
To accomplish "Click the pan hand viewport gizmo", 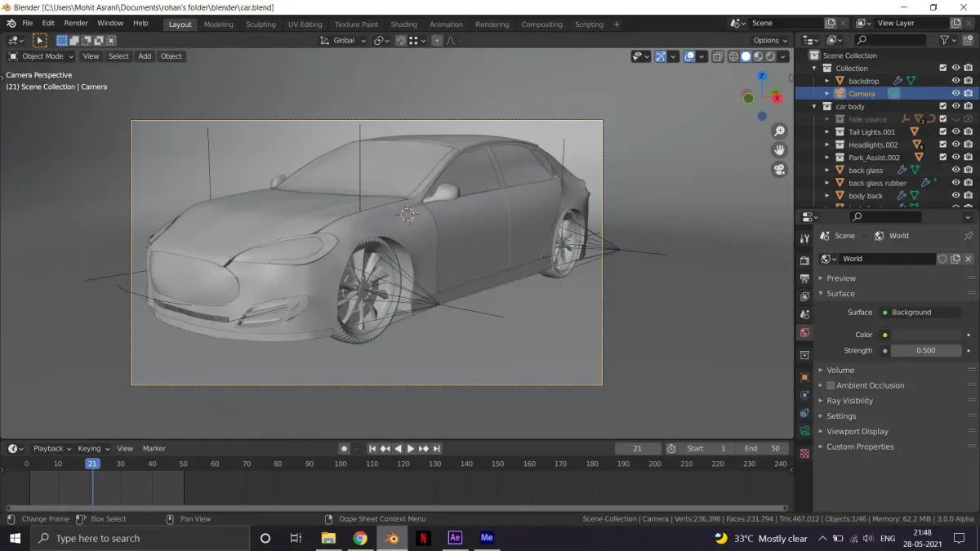I will tap(779, 150).
